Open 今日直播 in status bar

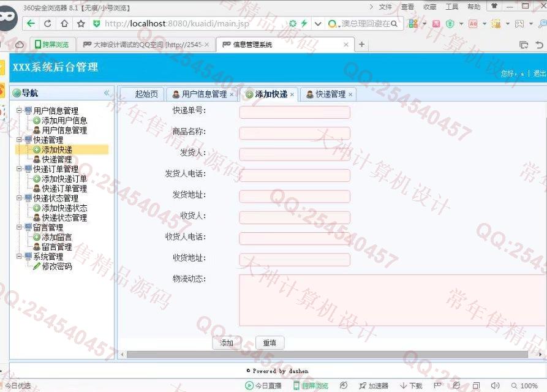pos(263,386)
